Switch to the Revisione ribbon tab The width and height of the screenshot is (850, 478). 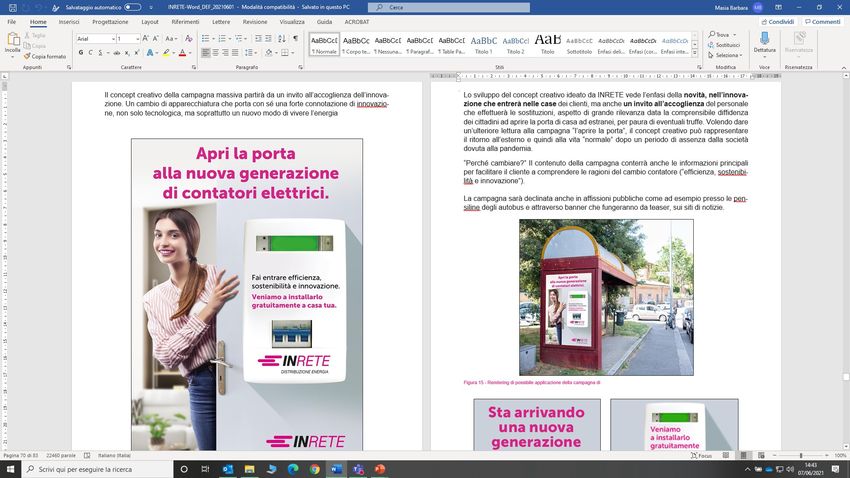(254, 21)
